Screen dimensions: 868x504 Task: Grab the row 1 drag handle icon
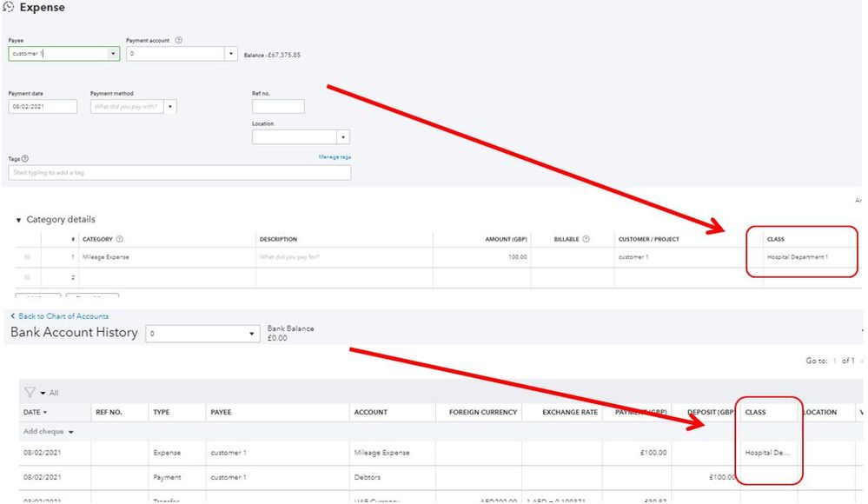(x=27, y=257)
